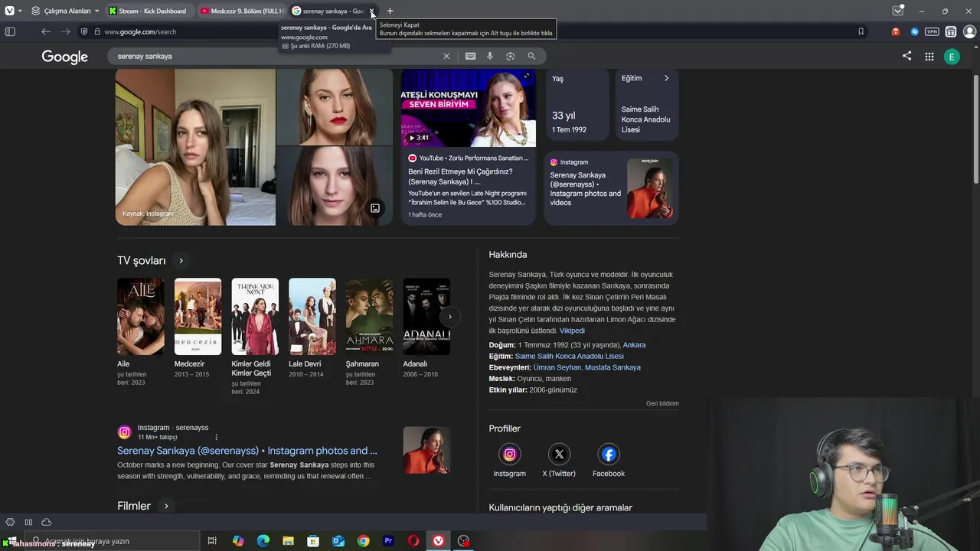Follow the Vikipedi link

pyautogui.click(x=572, y=331)
